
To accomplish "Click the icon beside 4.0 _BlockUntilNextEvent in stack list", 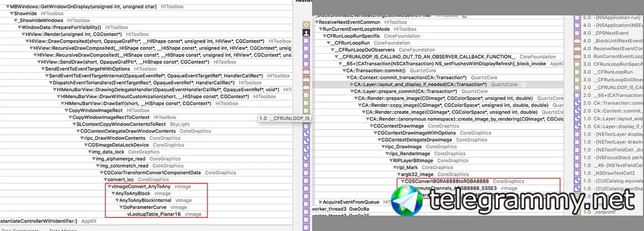I will click(578, 41).
